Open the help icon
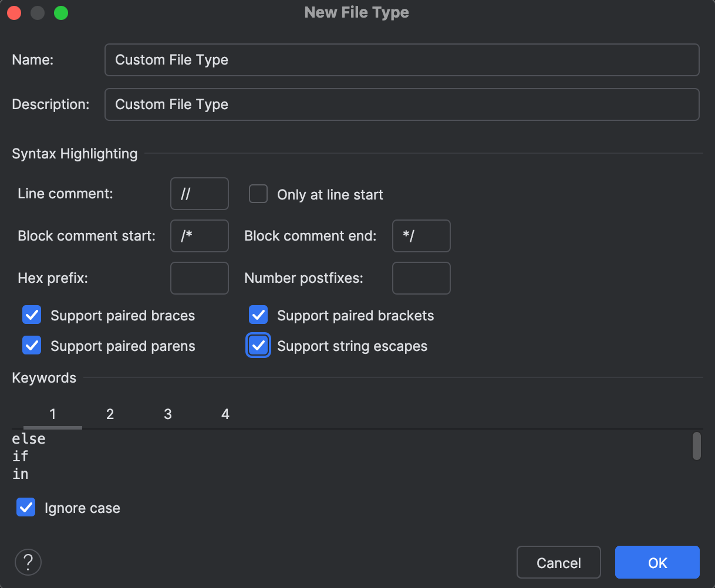This screenshot has width=715, height=588. (x=28, y=562)
